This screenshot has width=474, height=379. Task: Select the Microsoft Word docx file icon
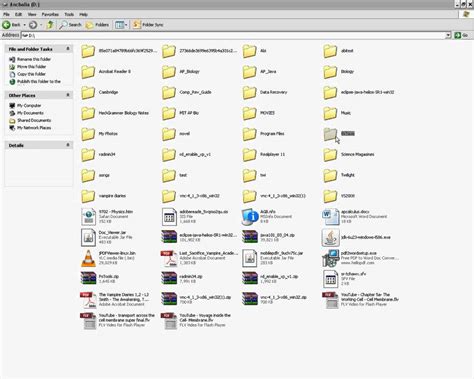click(330, 216)
